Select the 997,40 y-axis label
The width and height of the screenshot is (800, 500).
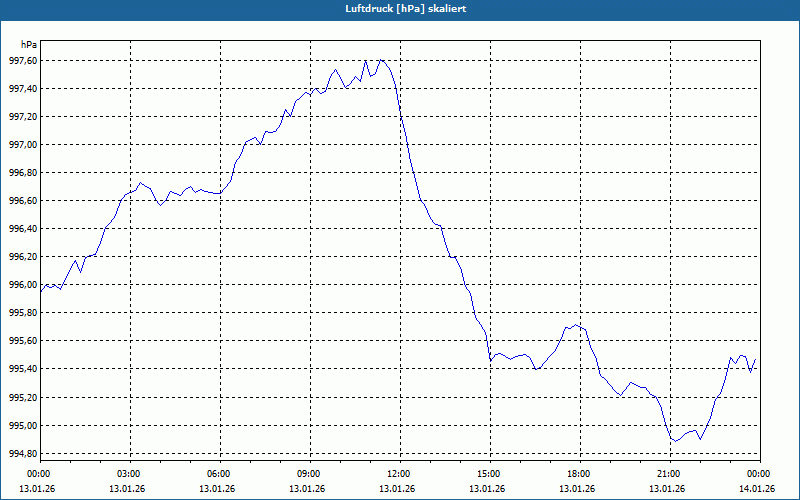[23, 89]
